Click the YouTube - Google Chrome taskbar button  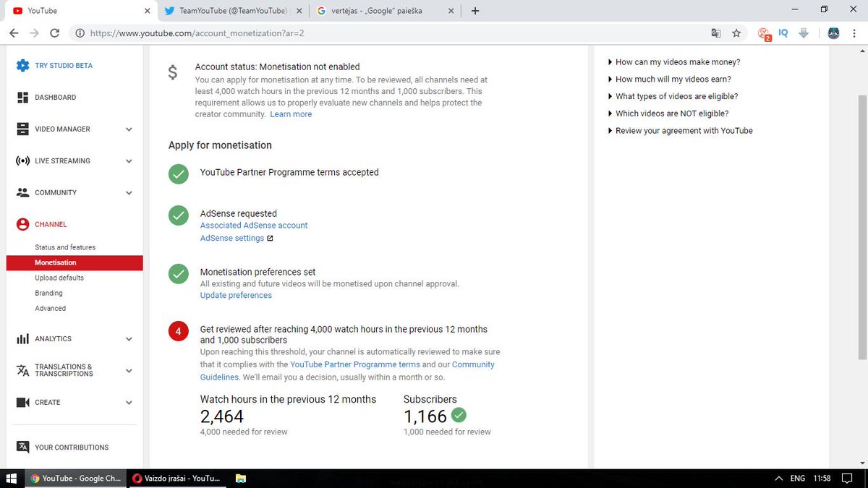(76, 478)
